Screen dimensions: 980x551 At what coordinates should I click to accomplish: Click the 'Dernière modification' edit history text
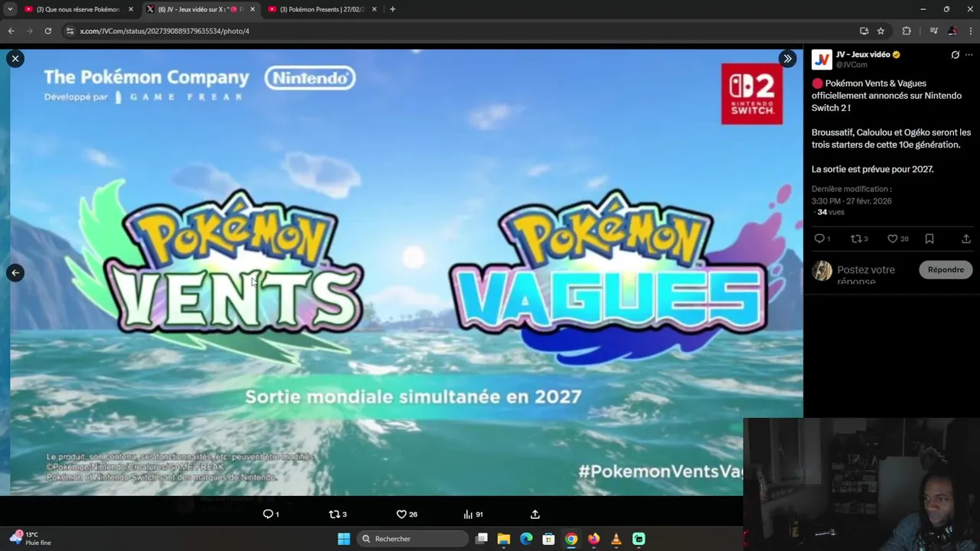point(851,189)
